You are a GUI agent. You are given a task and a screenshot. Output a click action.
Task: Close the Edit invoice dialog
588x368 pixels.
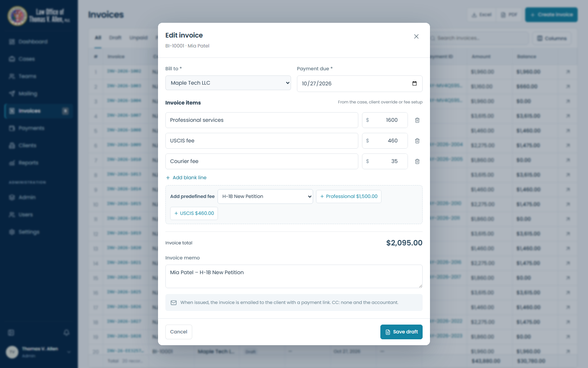point(416,36)
